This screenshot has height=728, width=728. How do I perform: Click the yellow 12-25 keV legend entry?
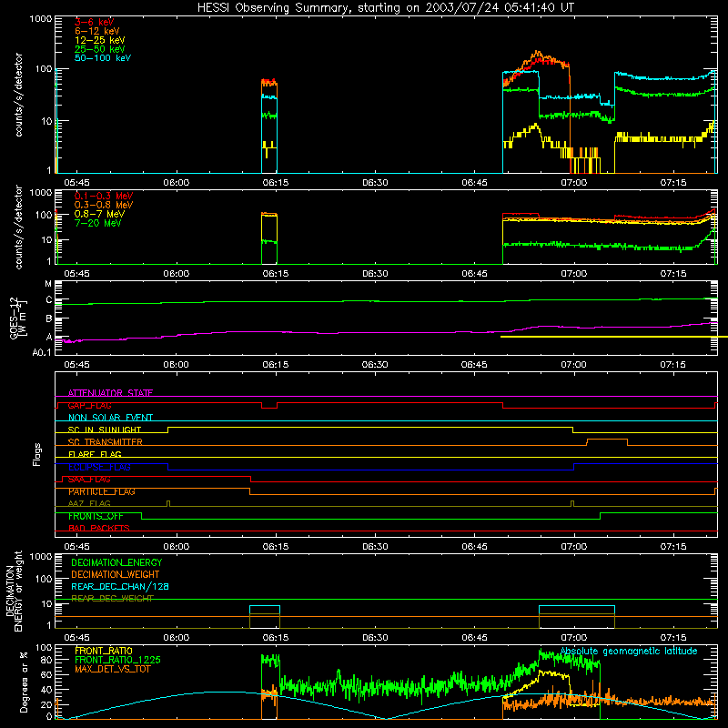pos(100,40)
